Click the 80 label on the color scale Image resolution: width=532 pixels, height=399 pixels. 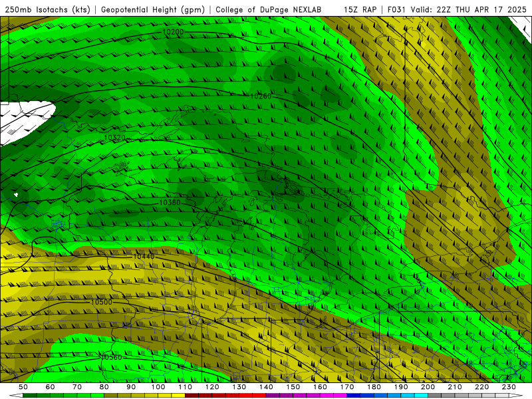click(x=104, y=387)
